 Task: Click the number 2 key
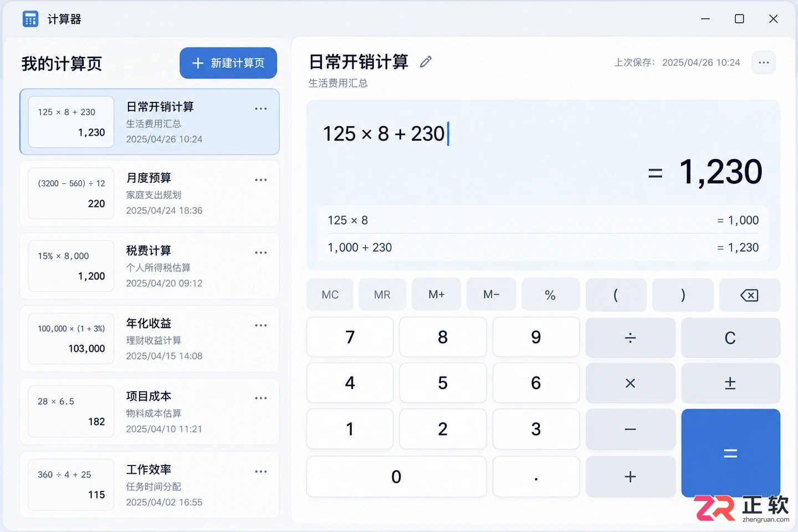click(443, 429)
